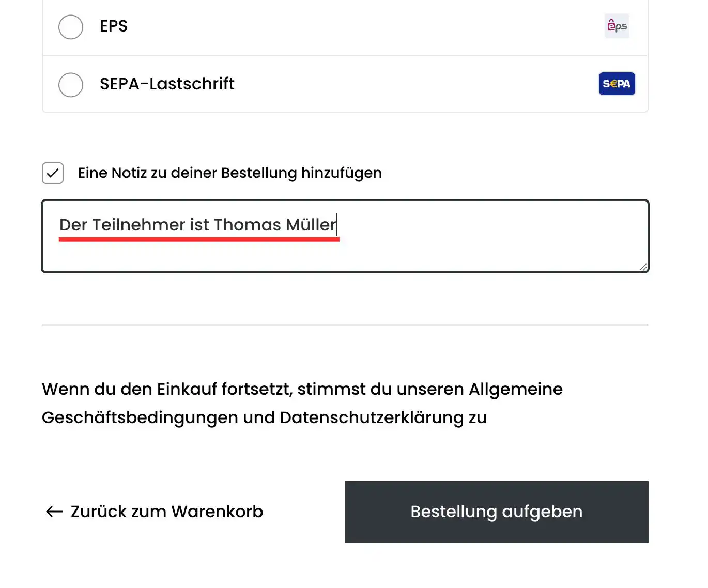Click the EPS payment logo
708x588 pixels.
[617, 26]
